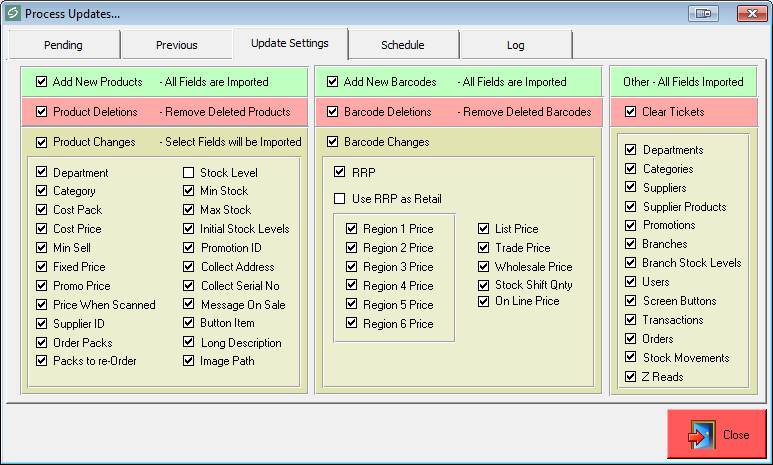This screenshot has width=773, height=465.
Task: Close the Process Updates window
Action: (751, 13)
